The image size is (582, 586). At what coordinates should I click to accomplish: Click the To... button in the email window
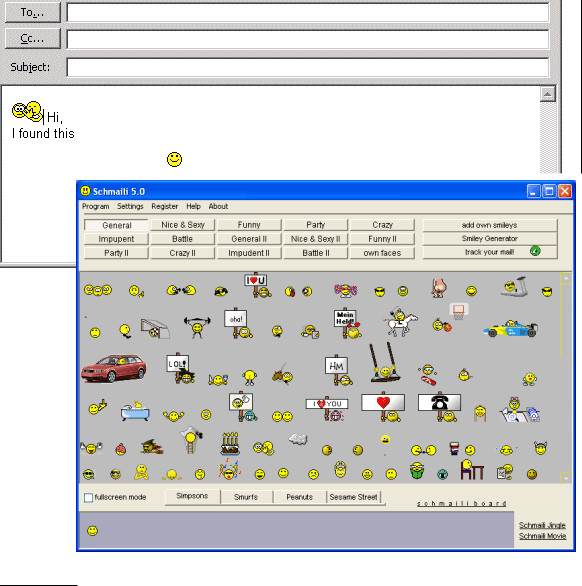click(x=33, y=12)
